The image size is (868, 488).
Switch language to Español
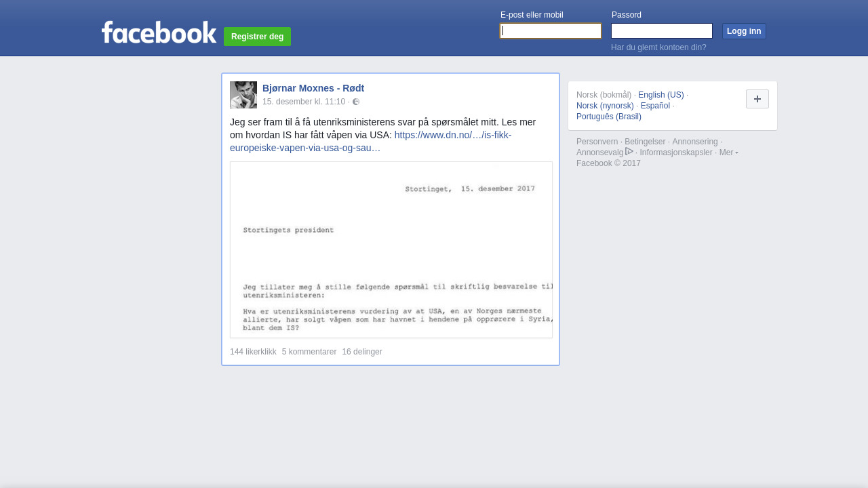tap(655, 106)
